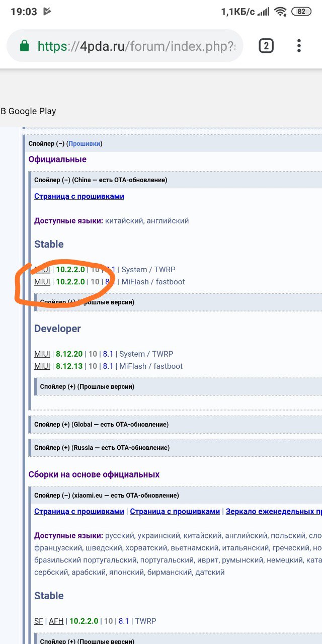The height and width of the screenshot is (644, 322).
Task: Select the Официальные heading text
Action: click(57, 159)
